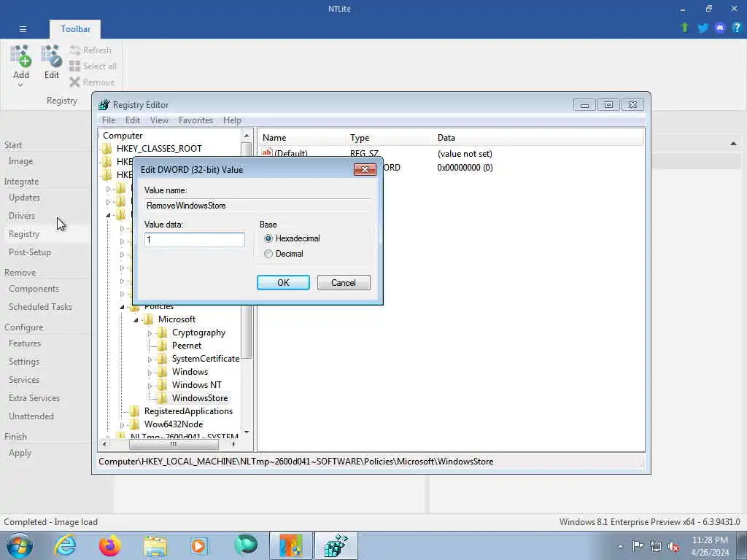Select the (Default) registry value
Screen dimensions: 747x560
pos(285,153)
